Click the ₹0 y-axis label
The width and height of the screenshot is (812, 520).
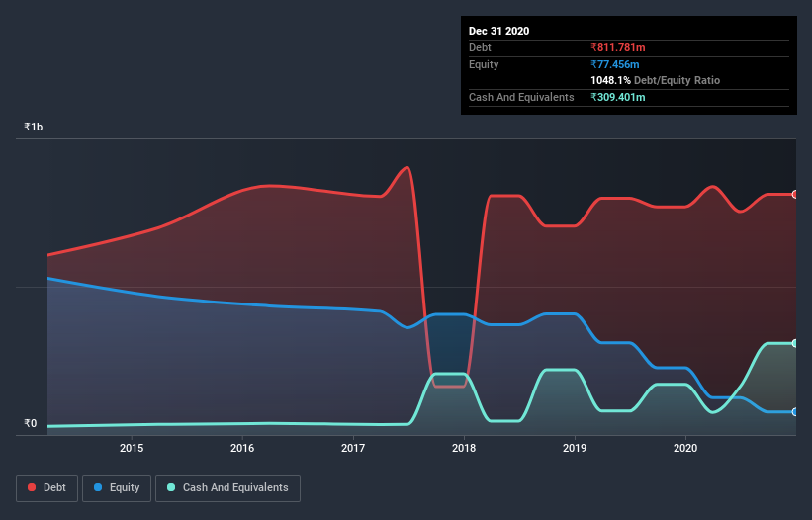(31, 423)
